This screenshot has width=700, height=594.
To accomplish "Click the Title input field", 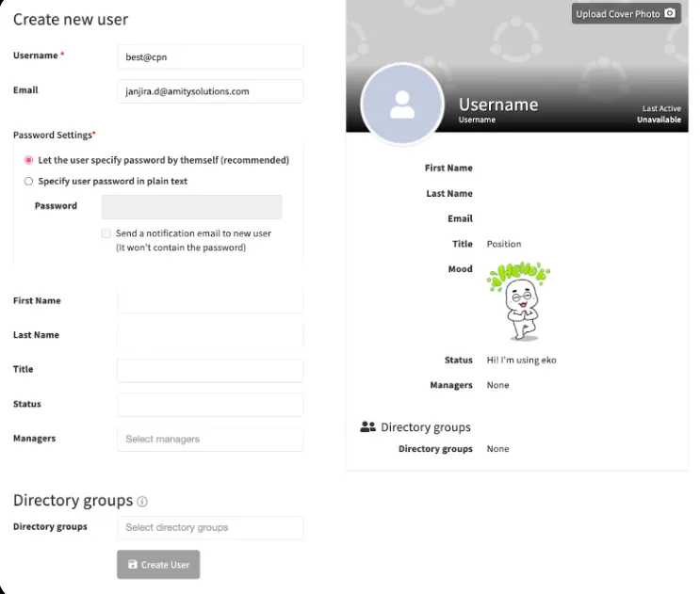I will [x=210, y=370].
